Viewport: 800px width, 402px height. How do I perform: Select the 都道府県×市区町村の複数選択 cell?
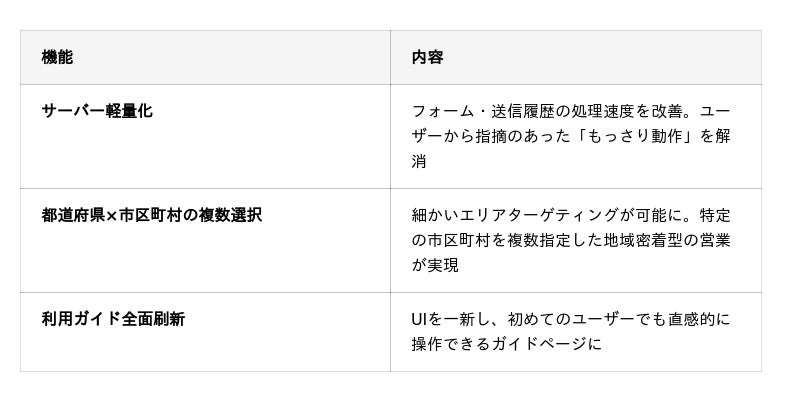pyautogui.click(x=151, y=215)
